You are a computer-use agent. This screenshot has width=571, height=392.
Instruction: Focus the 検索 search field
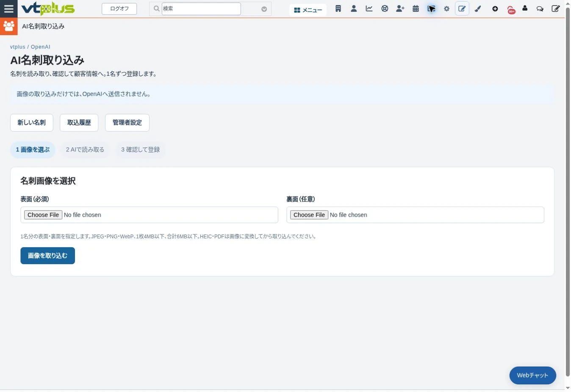201,8
